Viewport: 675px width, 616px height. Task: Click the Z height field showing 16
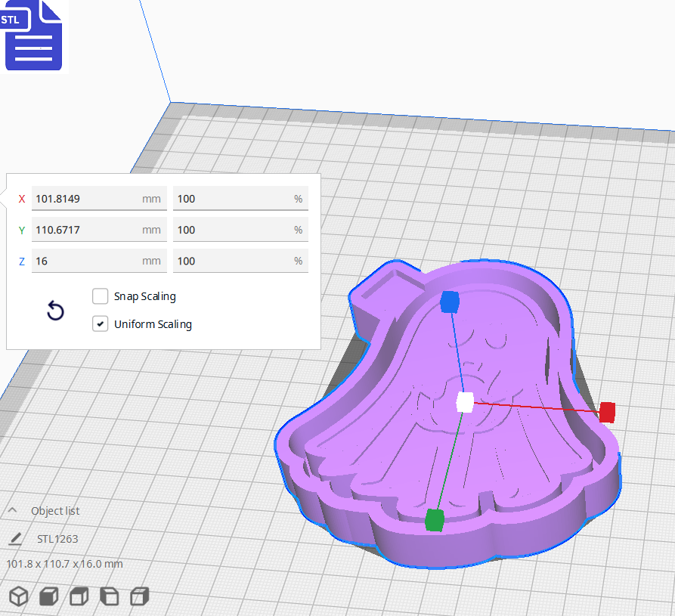point(99,260)
